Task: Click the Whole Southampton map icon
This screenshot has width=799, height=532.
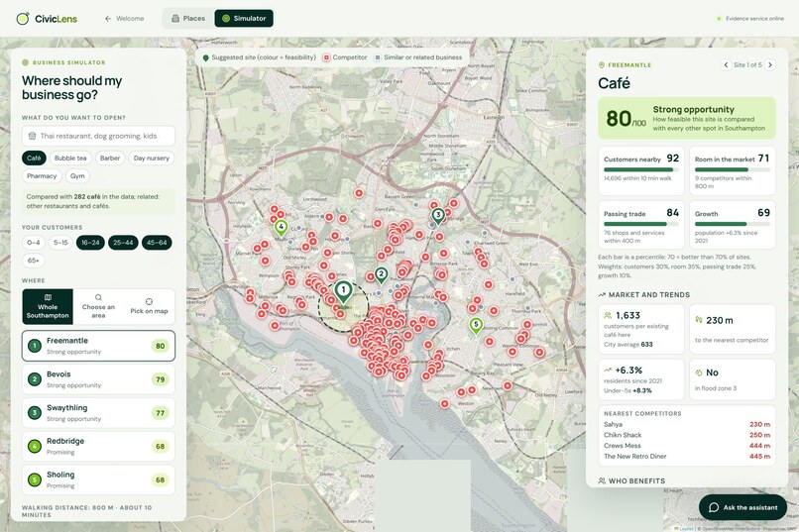Action: tap(48, 297)
